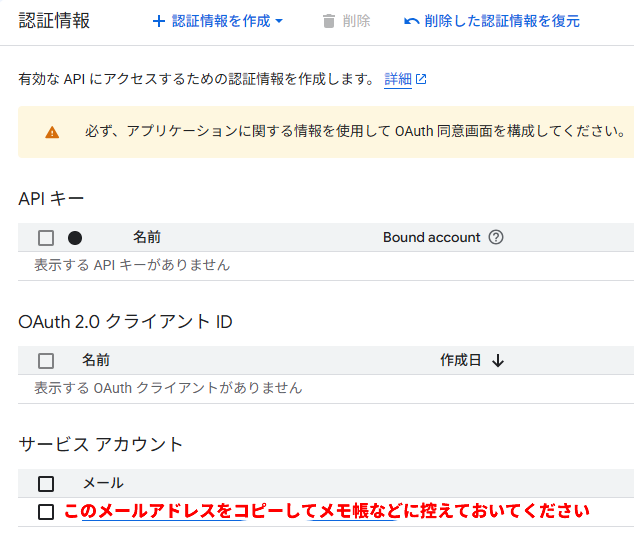Sort by 作成日 column
Viewport: 634px width, 547px height.
(461, 360)
